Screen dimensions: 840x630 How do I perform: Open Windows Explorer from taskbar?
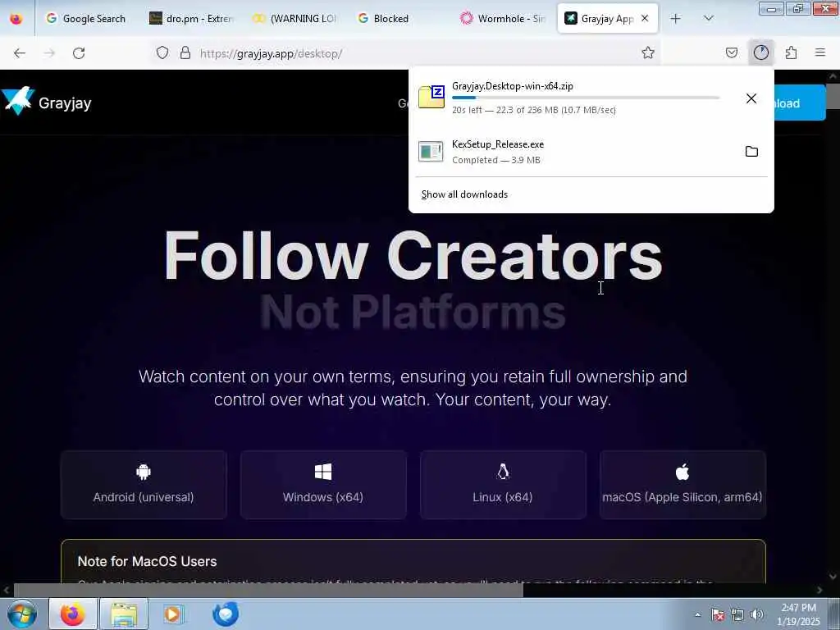pyautogui.click(x=124, y=614)
